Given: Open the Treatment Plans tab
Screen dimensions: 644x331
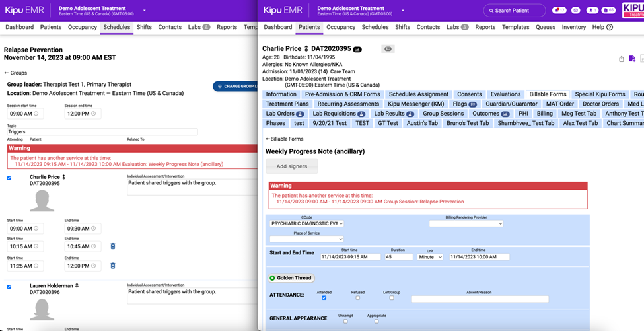Looking at the screenshot, I should (x=287, y=104).
